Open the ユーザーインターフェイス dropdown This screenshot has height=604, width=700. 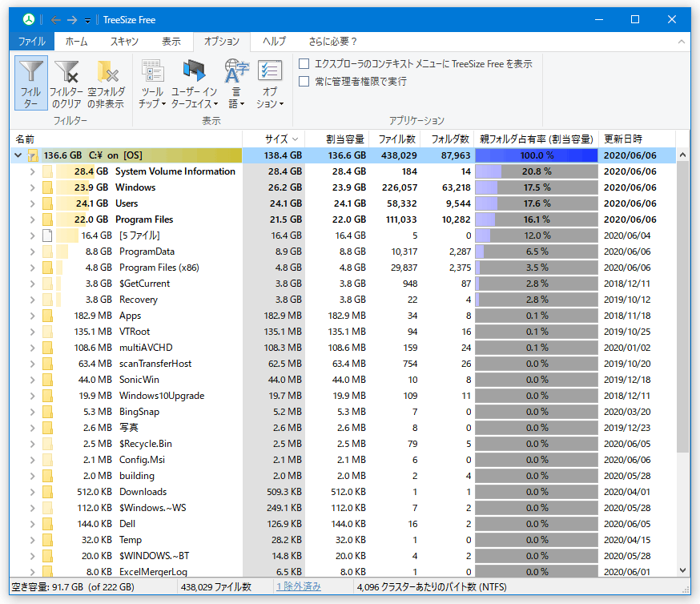pos(194,83)
